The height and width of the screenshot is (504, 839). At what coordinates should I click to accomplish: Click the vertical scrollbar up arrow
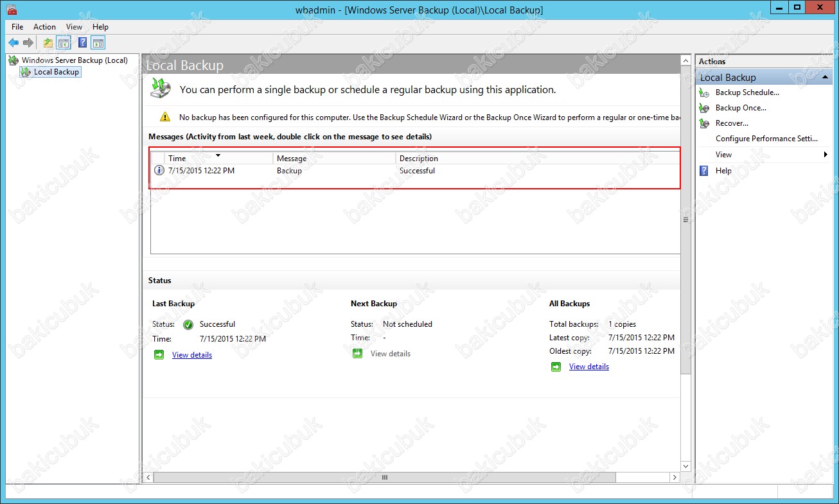(685, 60)
